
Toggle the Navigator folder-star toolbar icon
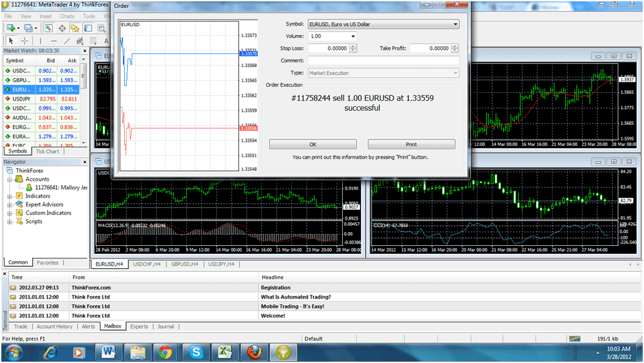(75, 28)
